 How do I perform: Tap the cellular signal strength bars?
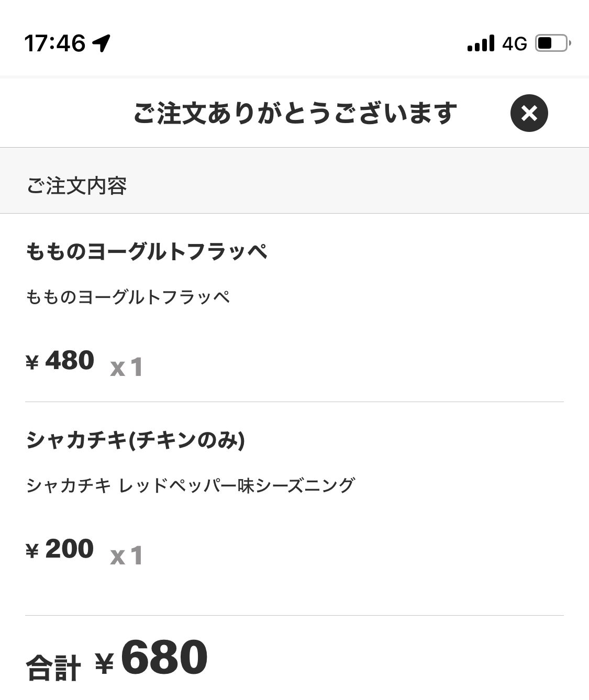click(481, 43)
